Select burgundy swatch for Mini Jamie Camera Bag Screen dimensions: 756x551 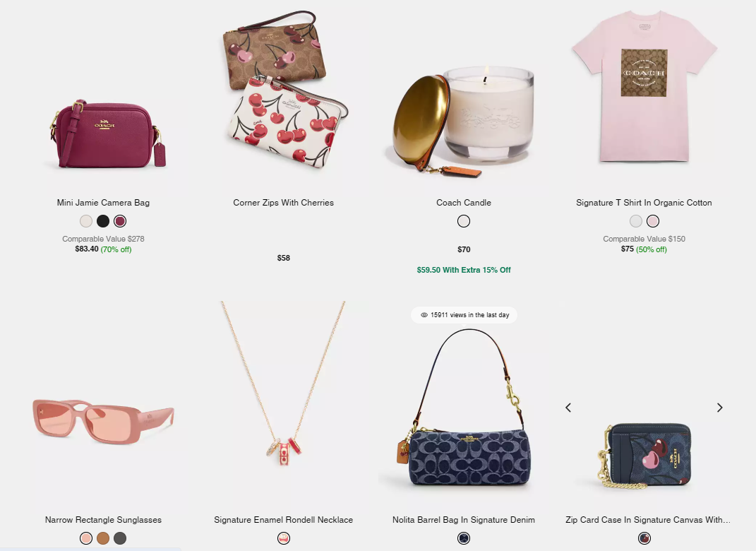(x=120, y=221)
